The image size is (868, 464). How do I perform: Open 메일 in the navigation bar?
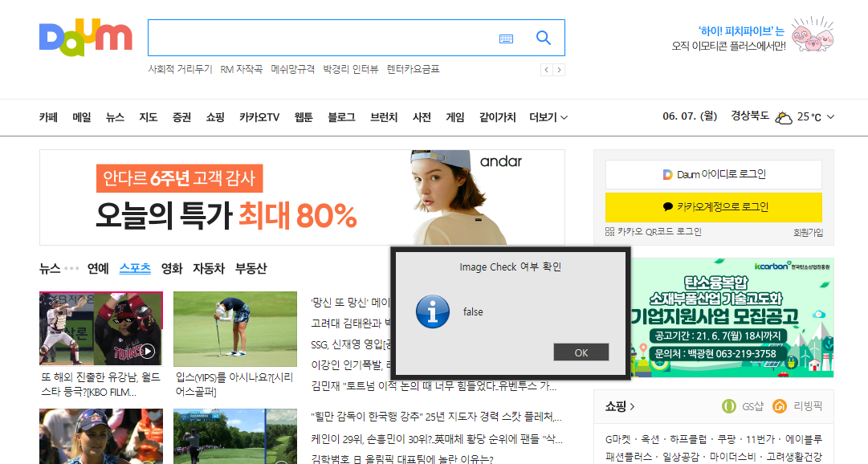point(81,117)
